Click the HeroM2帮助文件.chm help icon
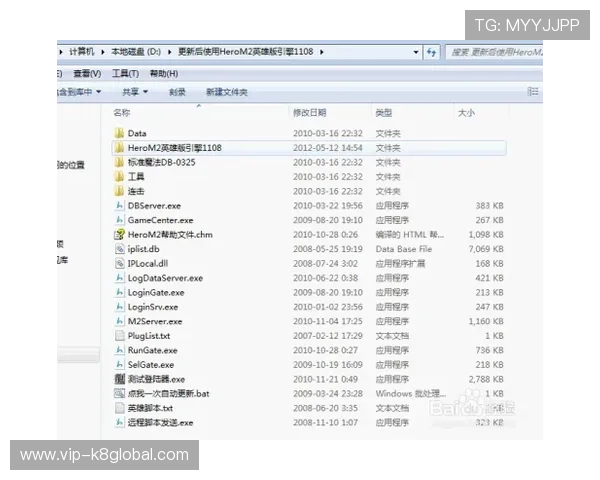 119,234
